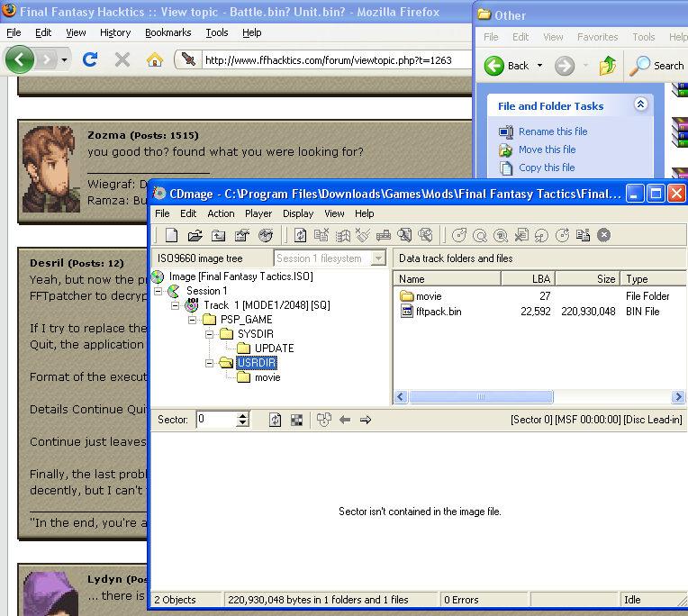Open the Session 1 filesystem dropdown

(x=378, y=258)
